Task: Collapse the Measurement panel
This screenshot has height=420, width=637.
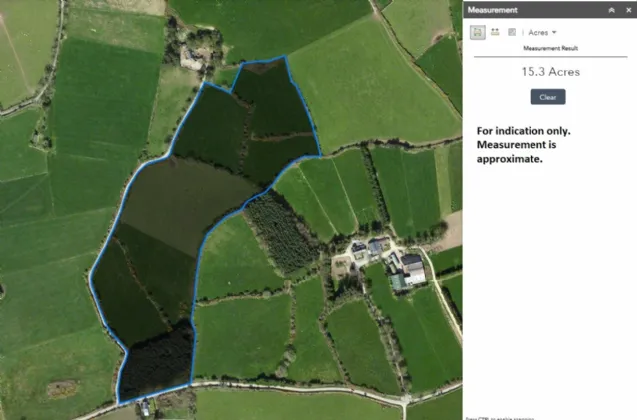Action: click(612, 9)
